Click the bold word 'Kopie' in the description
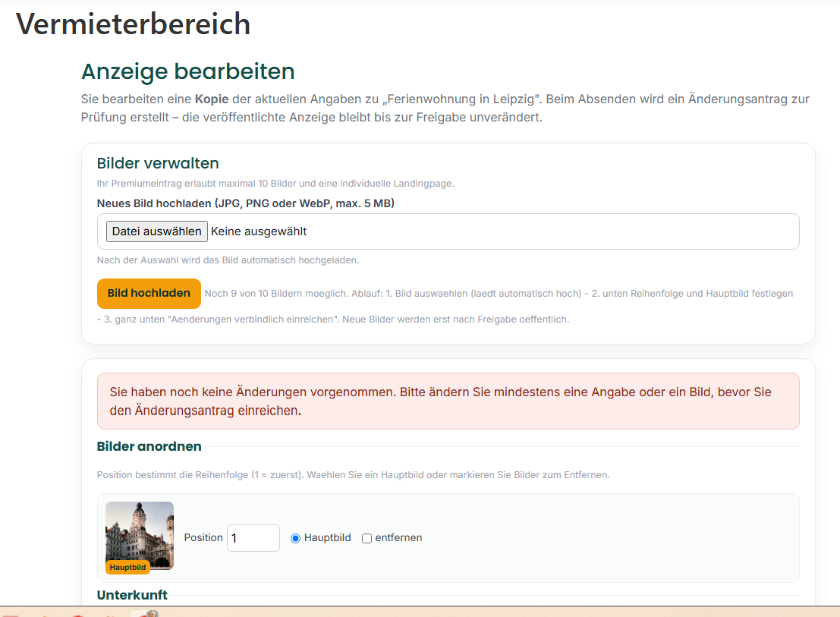This screenshot has width=840, height=617. click(x=212, y=99)
